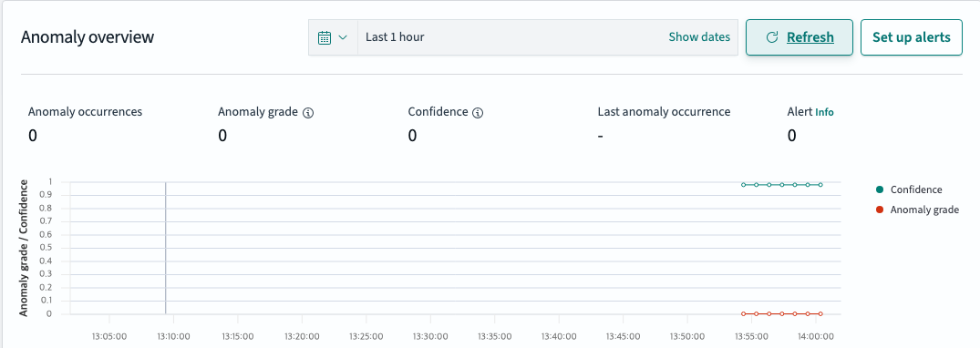Click the last Confidence data point
The image size is (980, 348).
820,185
